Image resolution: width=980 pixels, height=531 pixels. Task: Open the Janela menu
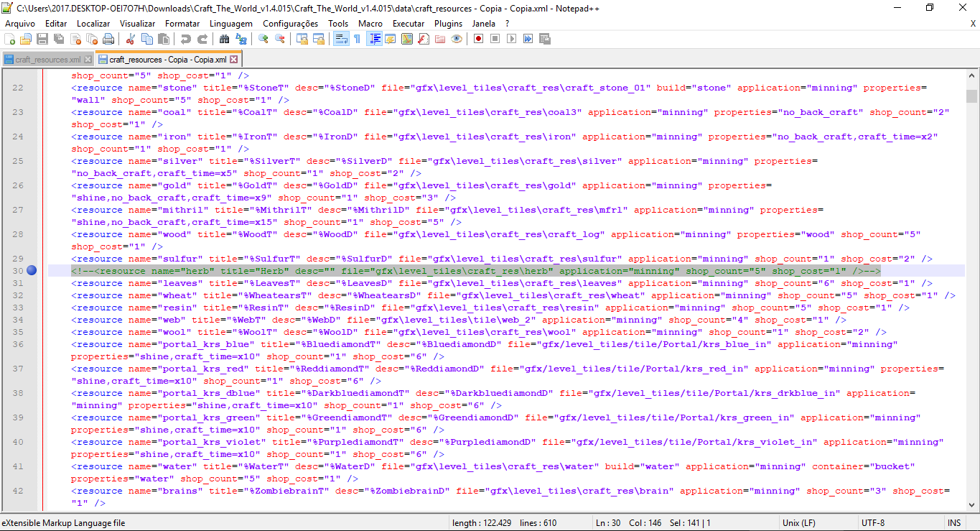[484, 24]
